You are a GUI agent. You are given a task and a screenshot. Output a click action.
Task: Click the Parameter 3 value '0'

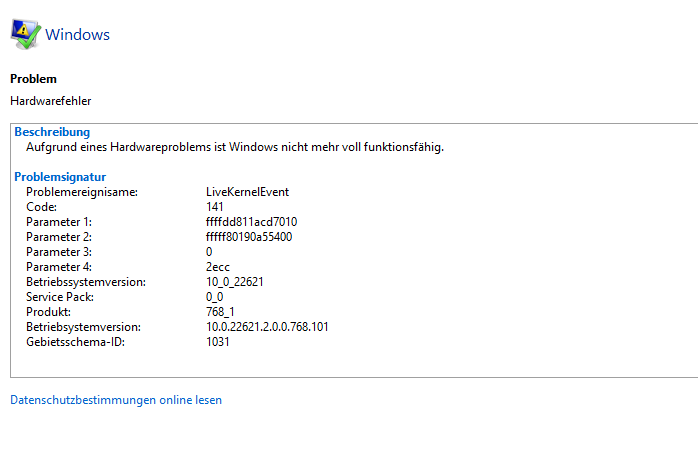pyautogui.click(x=209, y=252)
